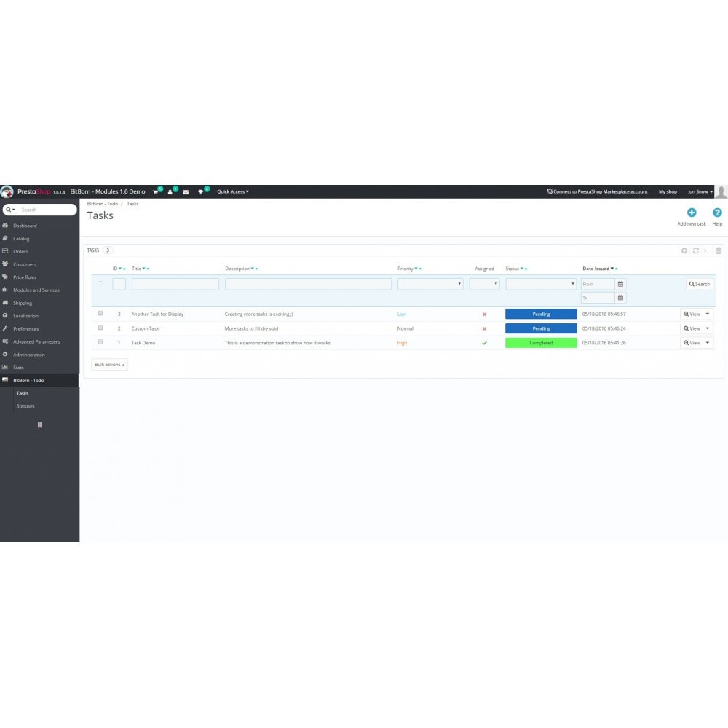Click the PrestaShop logo icon
Image resolution: width=728 pixels, height=728 pixels.
7,191
